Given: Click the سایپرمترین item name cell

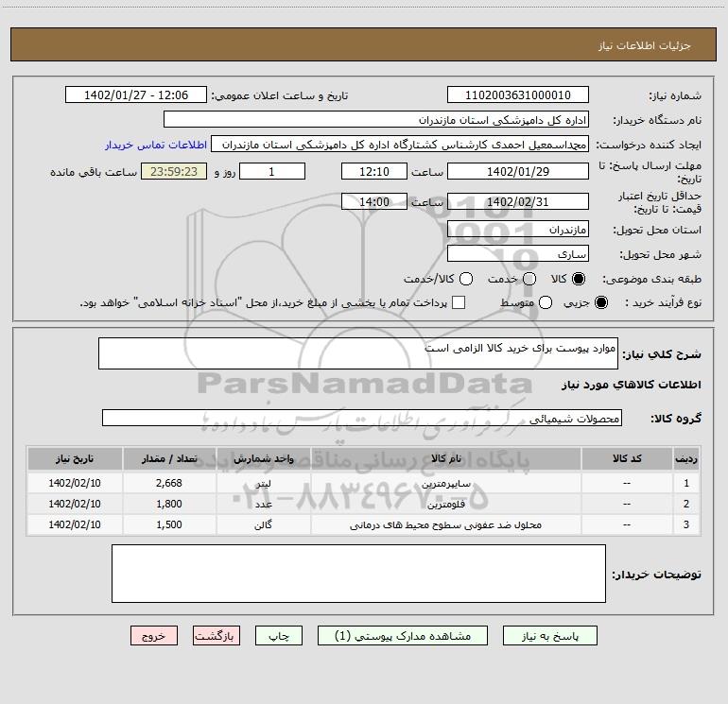Looking at the screenshot, I should click(x=445, y=483).
